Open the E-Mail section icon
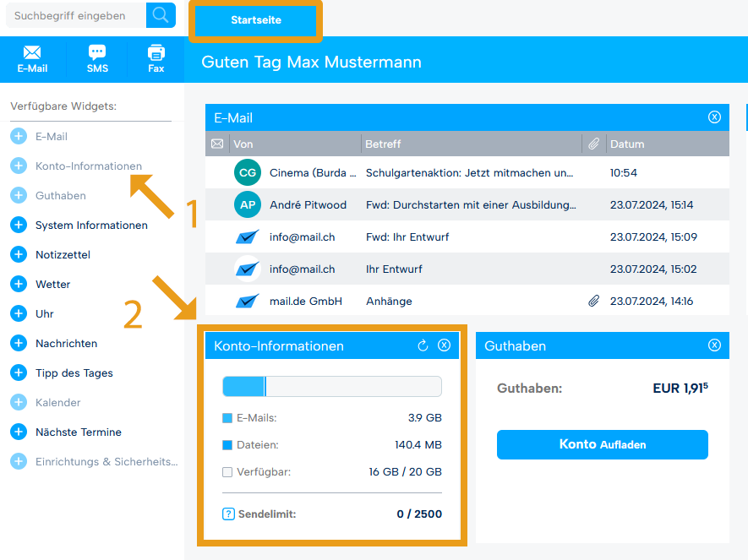The height and width of the screenshot is (560, 748). click(x=32, y=59)
